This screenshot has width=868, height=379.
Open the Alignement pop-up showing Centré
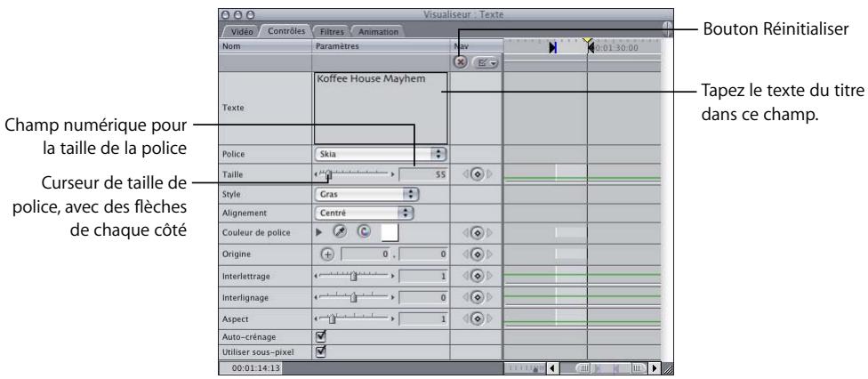coord(364,213)
